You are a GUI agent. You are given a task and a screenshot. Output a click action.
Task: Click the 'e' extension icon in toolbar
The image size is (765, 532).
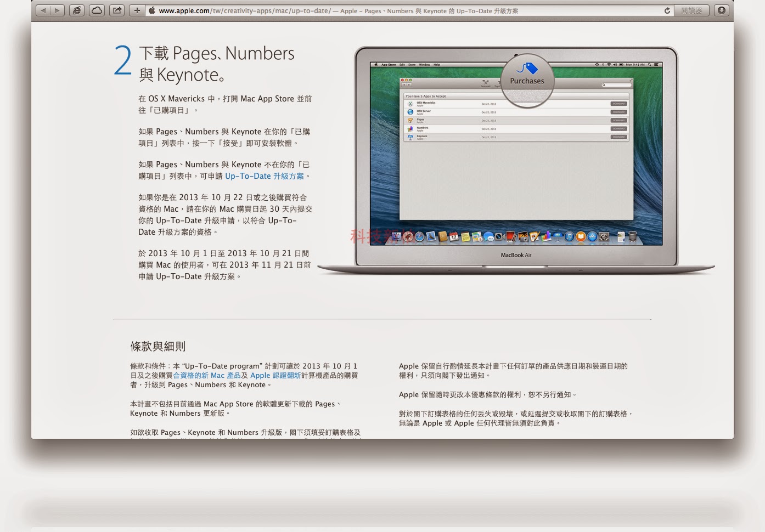coord(77,10)
